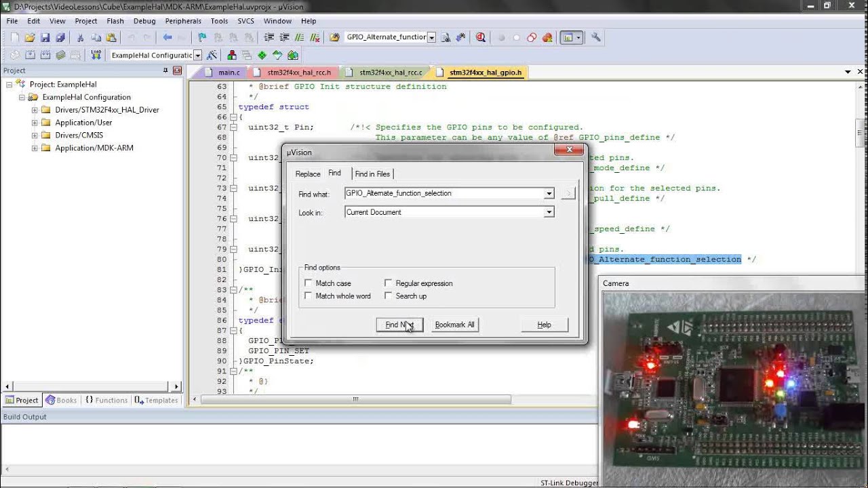
Task: Expand the Application/User folder
Action: pyautogui.click(x=35, y=123)
